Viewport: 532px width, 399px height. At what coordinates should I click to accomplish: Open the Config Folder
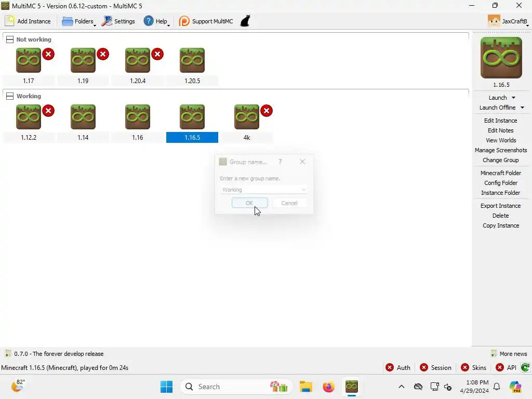tap(501, 183)
